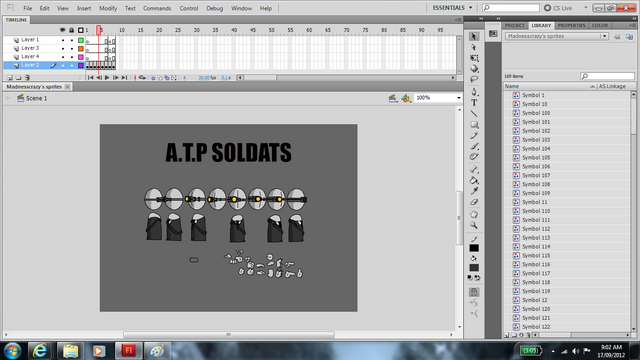Switch to the Properties panel tab
Screen dimensions: 640x360
(x=571, y=25)
